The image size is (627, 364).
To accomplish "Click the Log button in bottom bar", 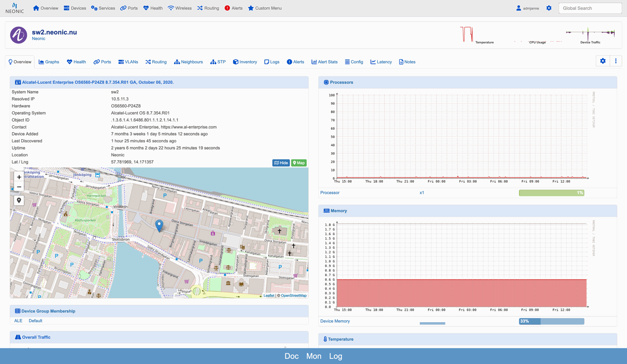I will point(336,356).
